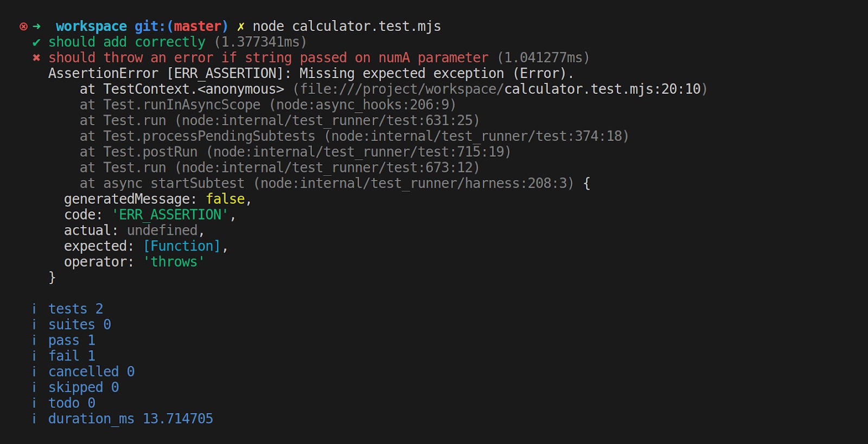Open the test_runner/harness:208:3 stack reference

point(417,184)
